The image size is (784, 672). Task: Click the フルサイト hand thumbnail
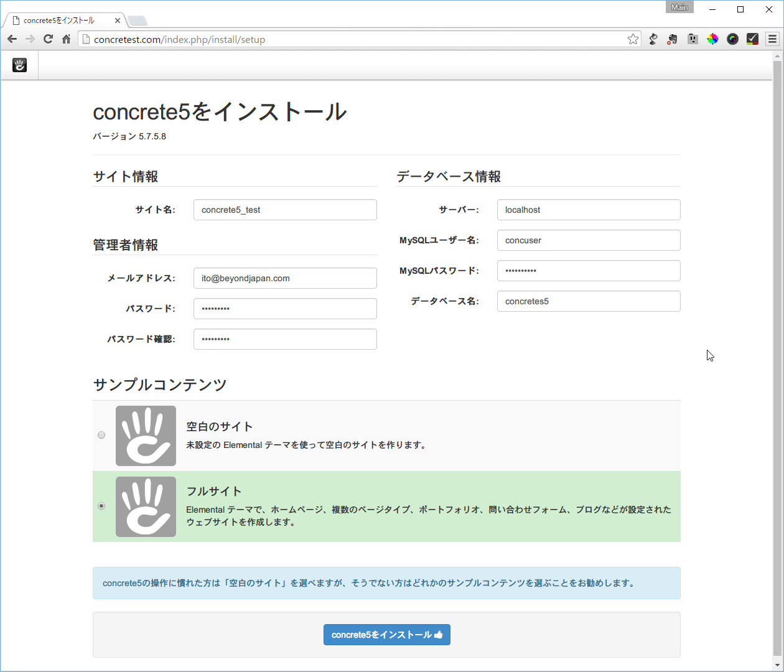pyautogui.click(x=146, y=506)
